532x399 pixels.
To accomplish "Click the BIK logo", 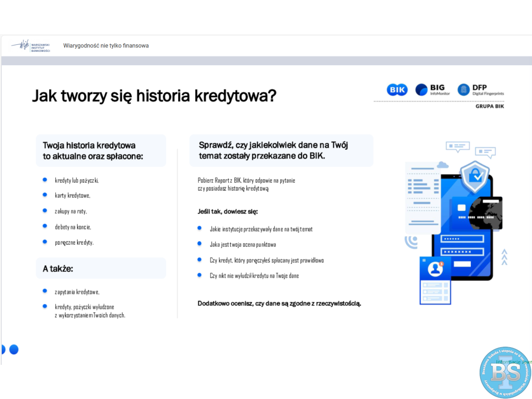I will pyautogui.click(x=397, y=90).
